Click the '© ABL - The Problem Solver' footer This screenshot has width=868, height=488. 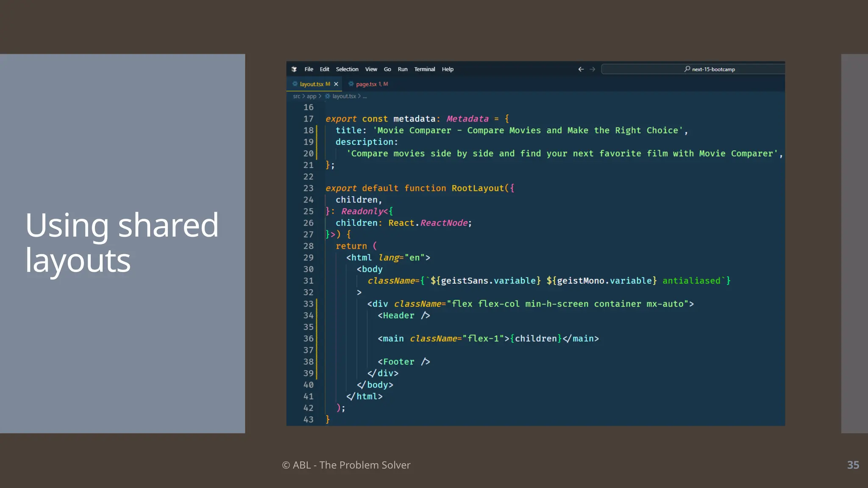[x=346, y=465]
